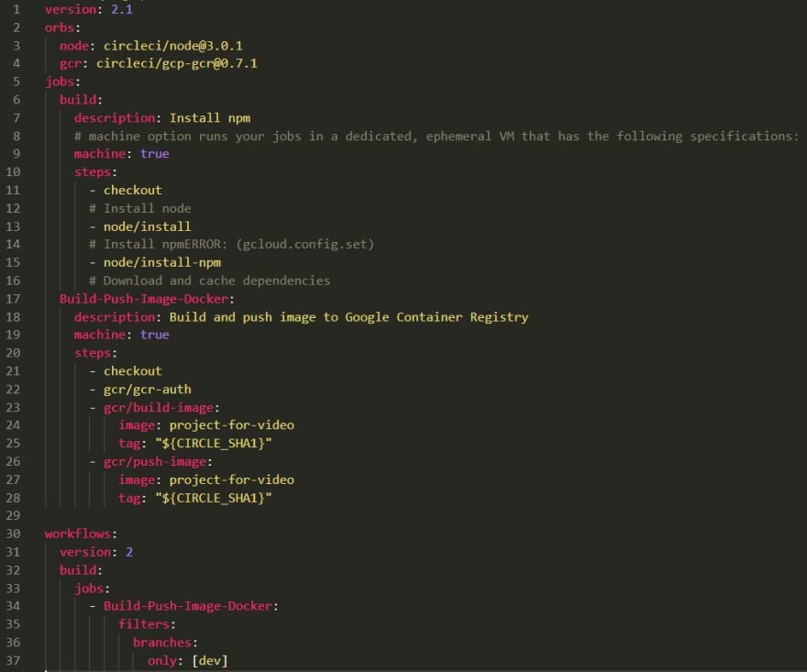Click 'Build-Push-Image-Docker:' job key on line 17
This screenshot has height=672, width=807.
(148, 299)
